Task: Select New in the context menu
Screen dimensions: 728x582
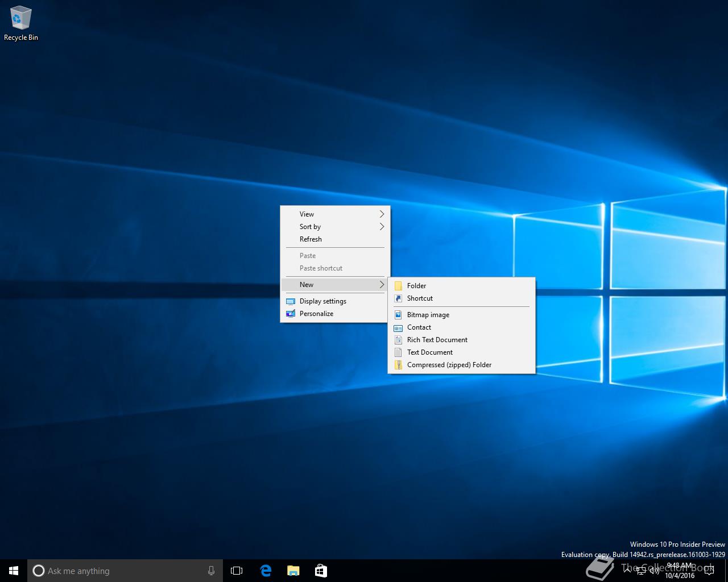Action: [x=335, y=285]
